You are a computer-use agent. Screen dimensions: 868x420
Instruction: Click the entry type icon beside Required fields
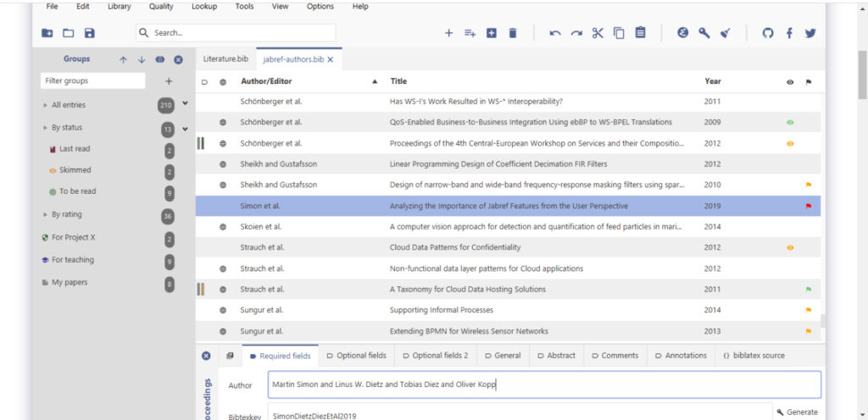tap(231, 356)
